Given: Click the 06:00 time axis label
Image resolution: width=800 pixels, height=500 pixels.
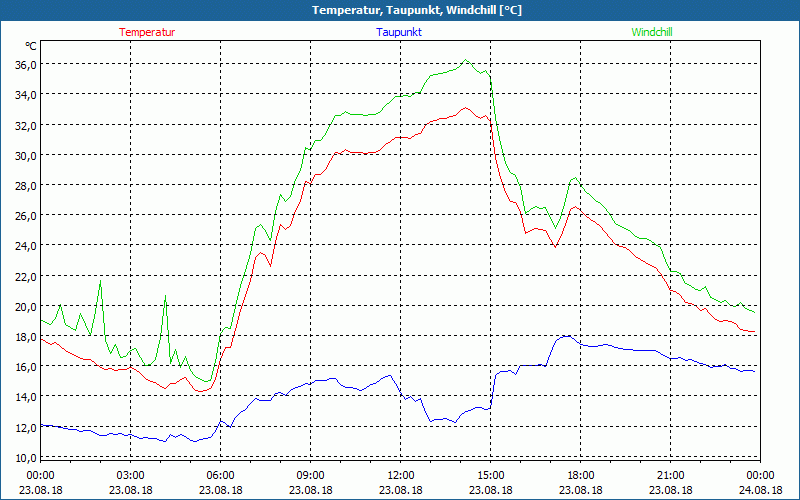Looking at the screenshot, I should pos(220,476).
